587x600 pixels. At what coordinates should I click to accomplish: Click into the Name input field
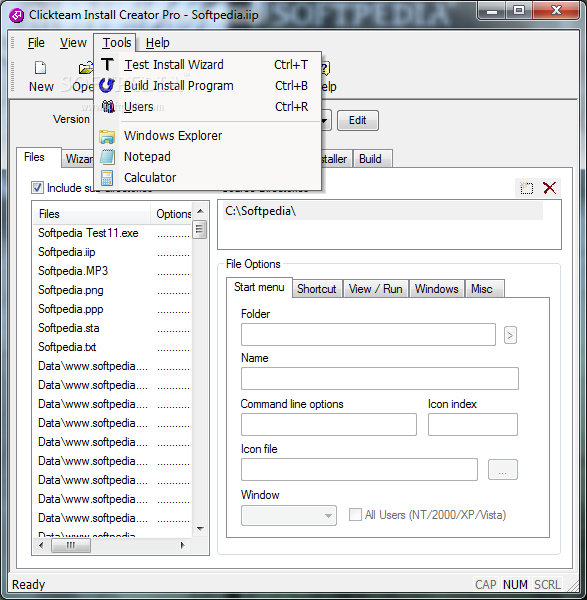click(x=380, y=379)
